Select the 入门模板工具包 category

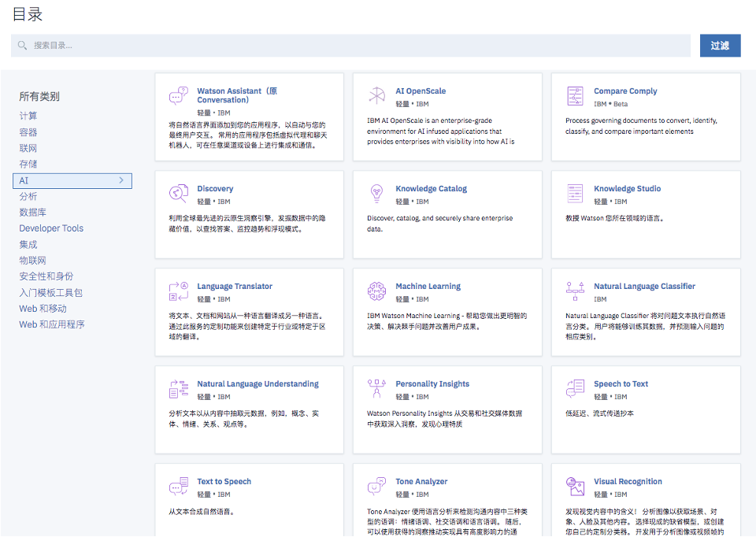click(50, 293)
